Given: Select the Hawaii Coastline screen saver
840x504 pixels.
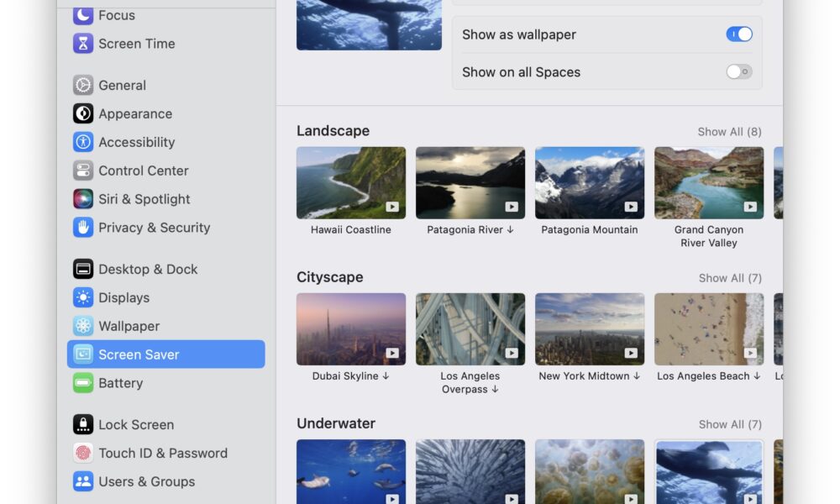Looking at the screenshot, I should tap(351, 182).
